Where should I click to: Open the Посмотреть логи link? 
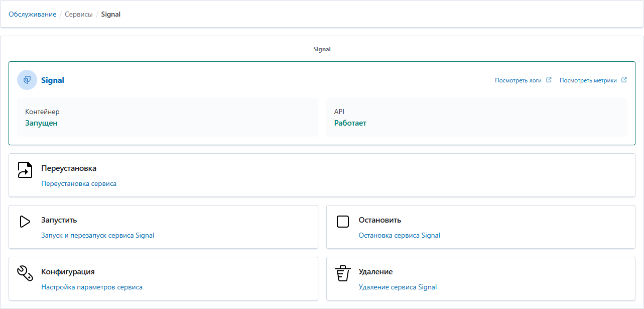tap(518, 80)
